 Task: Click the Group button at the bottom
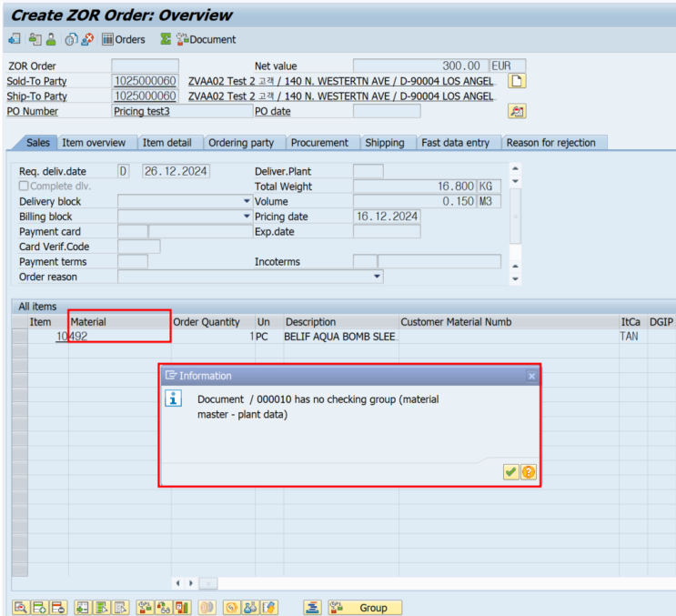click(365, 608)
